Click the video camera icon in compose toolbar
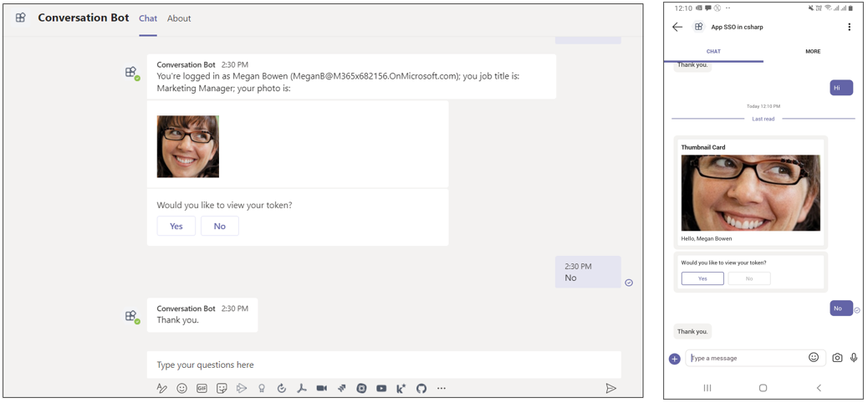The image size is (868, 403). click(x=322, y=388)
